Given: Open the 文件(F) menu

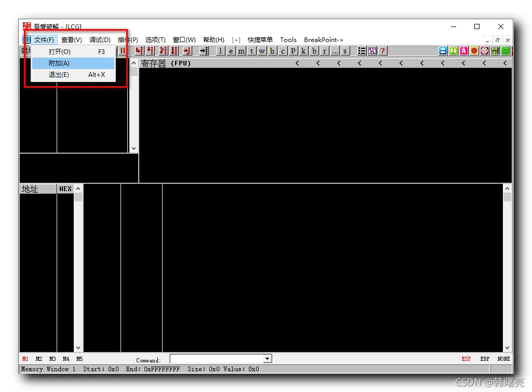Looking at the screenshot, I should 44,39.
